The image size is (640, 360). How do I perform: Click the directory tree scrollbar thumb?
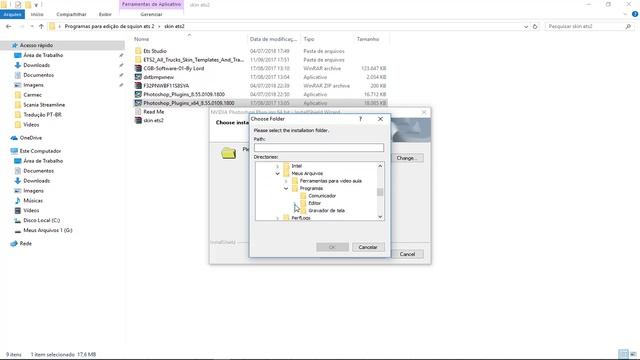(x=380, y=192)
